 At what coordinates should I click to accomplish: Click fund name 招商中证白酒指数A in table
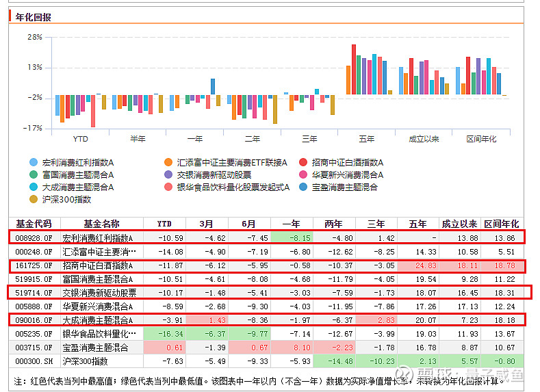pyautogui.click(x=97, y=265)
